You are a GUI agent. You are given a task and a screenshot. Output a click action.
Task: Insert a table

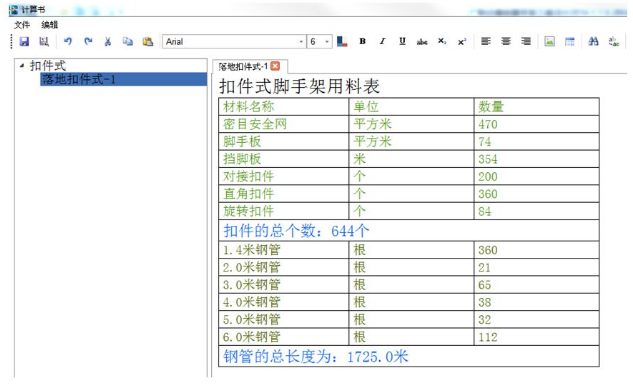570,41
